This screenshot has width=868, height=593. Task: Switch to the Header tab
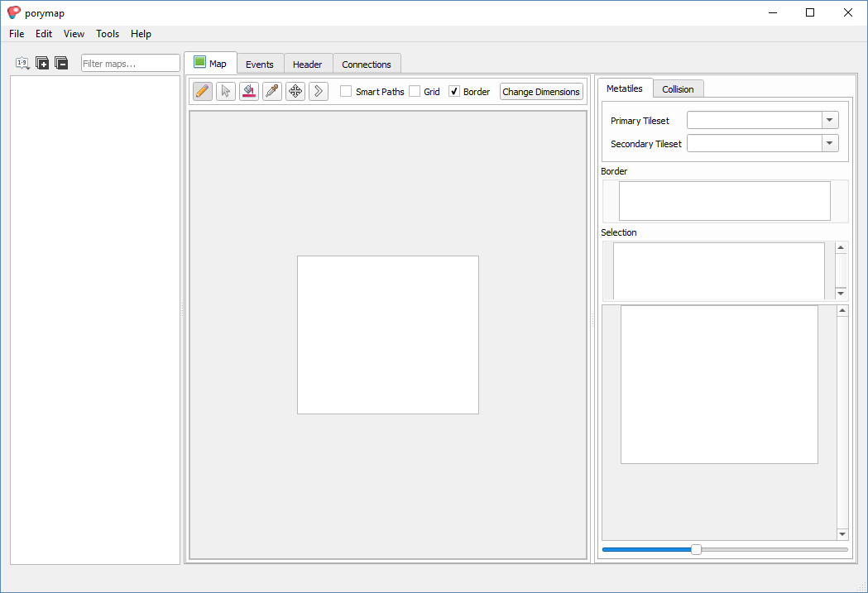point(307,65)
